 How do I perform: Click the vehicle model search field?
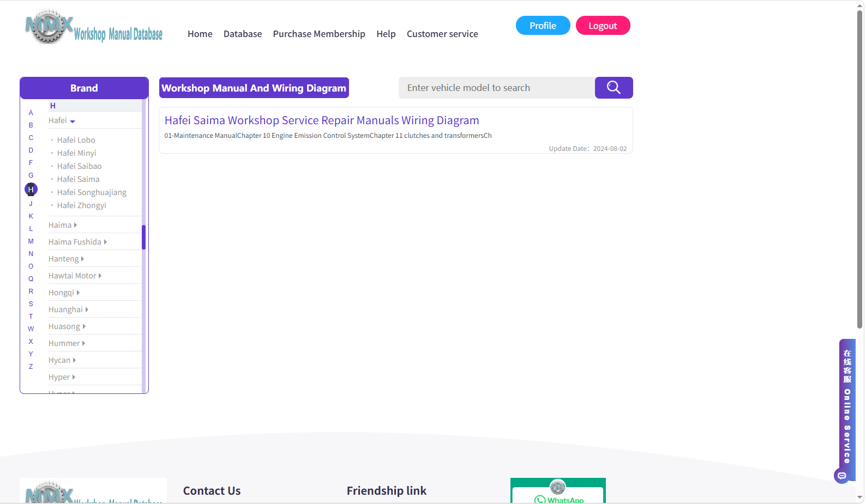click(x=497, y=88)
